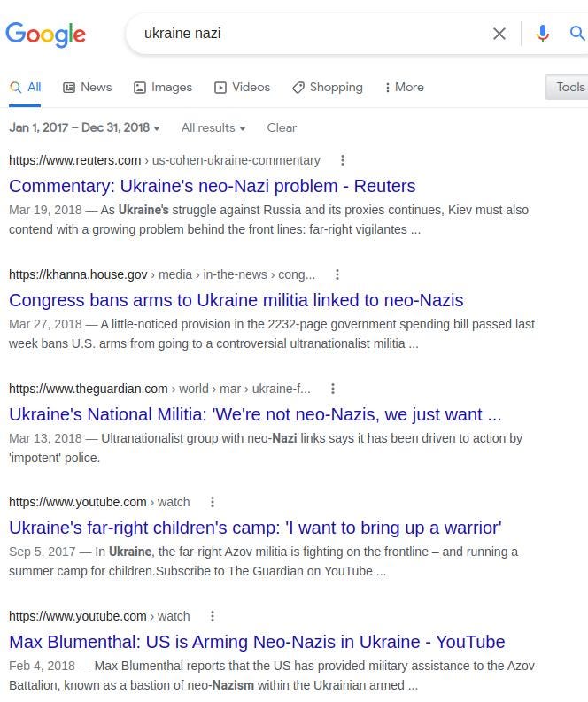Switch to the Images tab
The height and width of the screenshot is (702, 588).
coord(163,88)
